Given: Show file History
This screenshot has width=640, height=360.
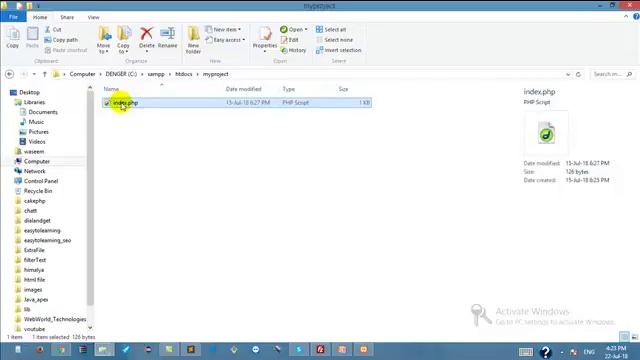Looking at the screenshot, I should [x=293, y=50].
